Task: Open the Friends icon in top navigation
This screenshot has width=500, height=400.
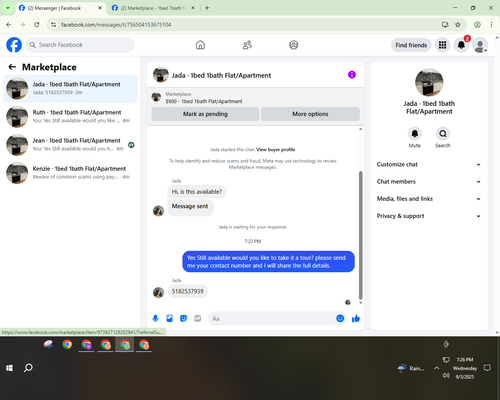Action: pyautogui.click(x=247, y=45)
